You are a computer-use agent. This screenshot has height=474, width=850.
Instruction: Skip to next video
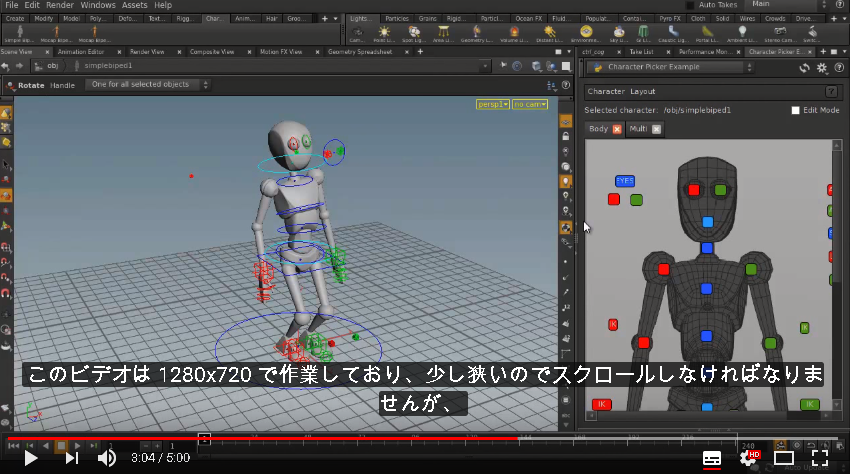click(x=72, y=458)
